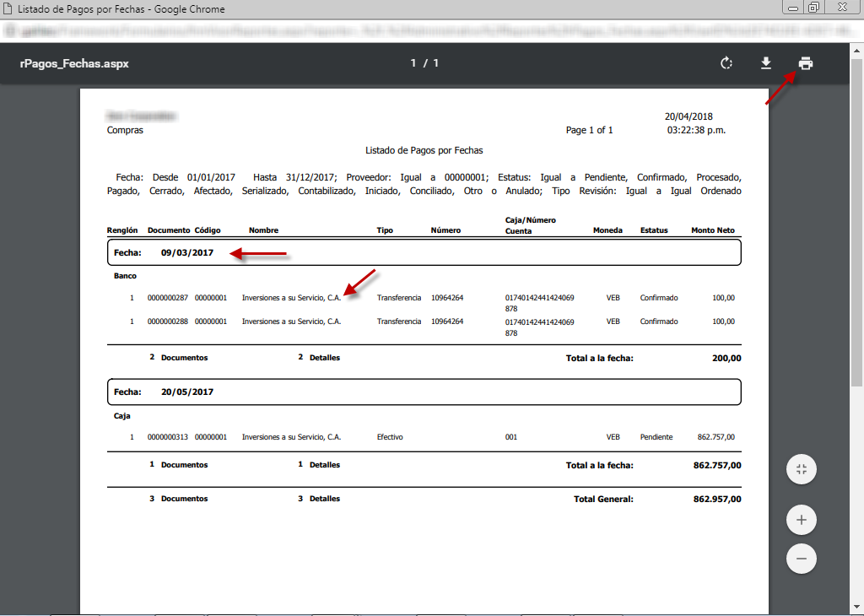Viewport: 864px width, 616px height.
Task: Click the page icon in the title bar
Action: coord(8,8)
